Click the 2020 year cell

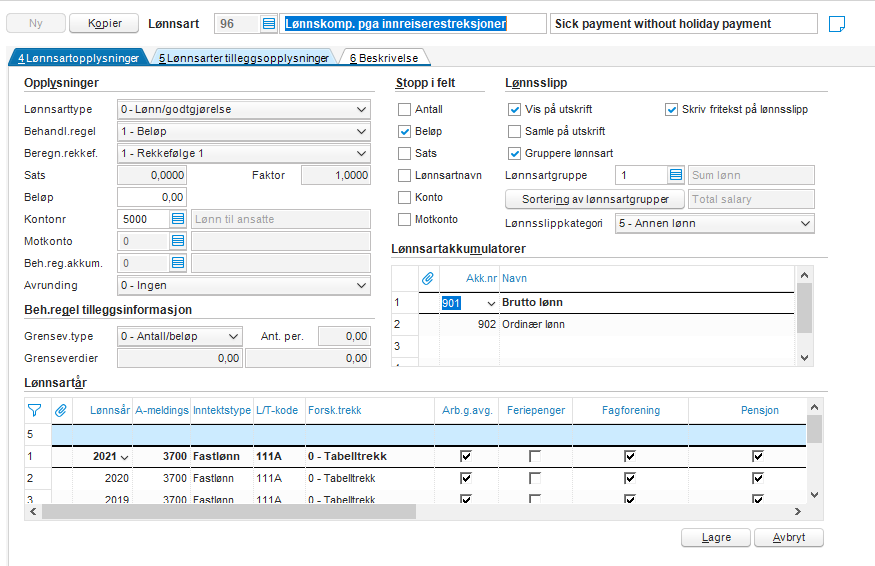tap(103, 478)
